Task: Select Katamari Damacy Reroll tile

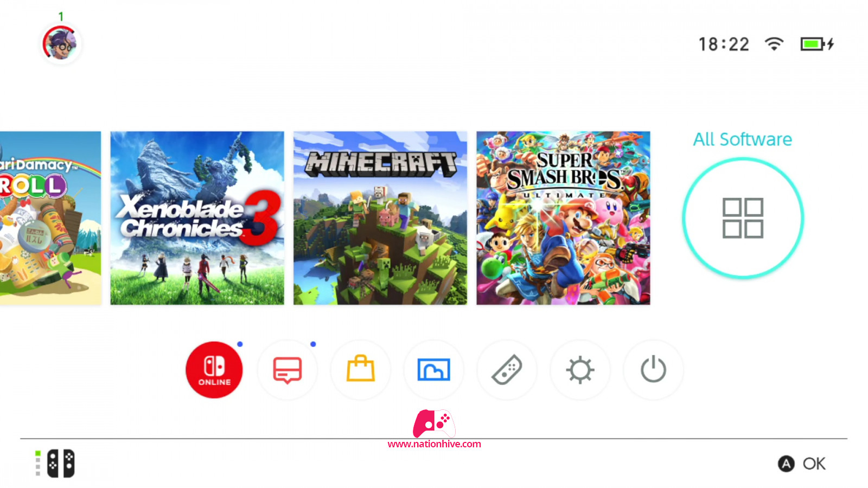Action: coord(50,218)
